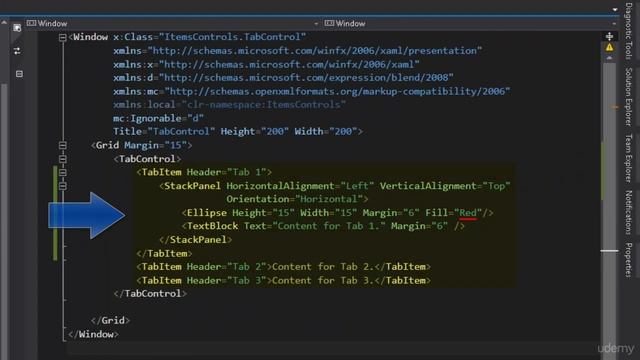Screen dimensions: 640x360
Task: Click the swap panes arrows icon
Action: (x=17, y=51)
